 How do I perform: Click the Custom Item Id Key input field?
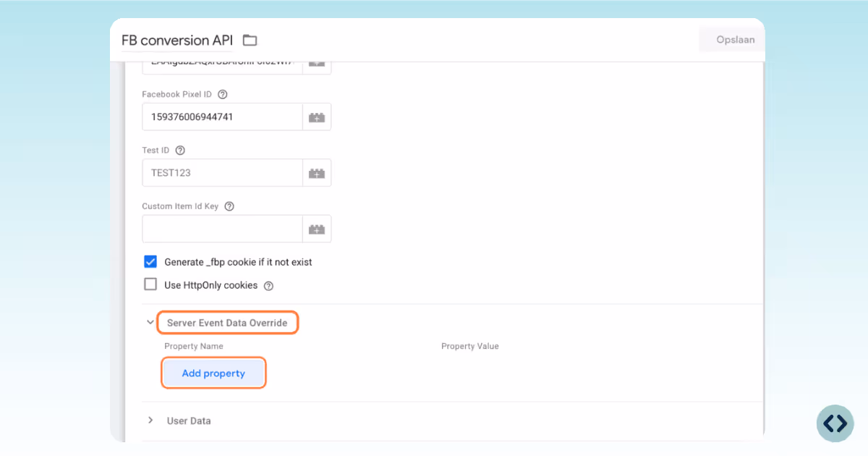222,229
